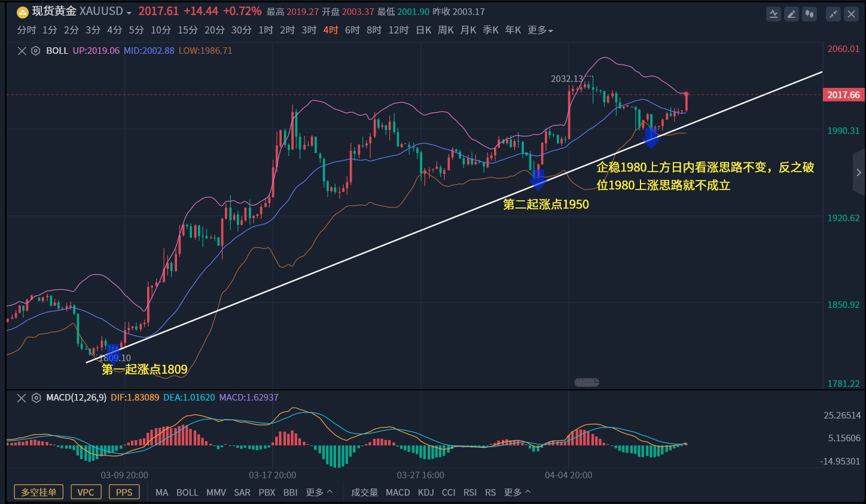Select the 12时 timeframe
The image size is (866, 504).
point(398,30)
